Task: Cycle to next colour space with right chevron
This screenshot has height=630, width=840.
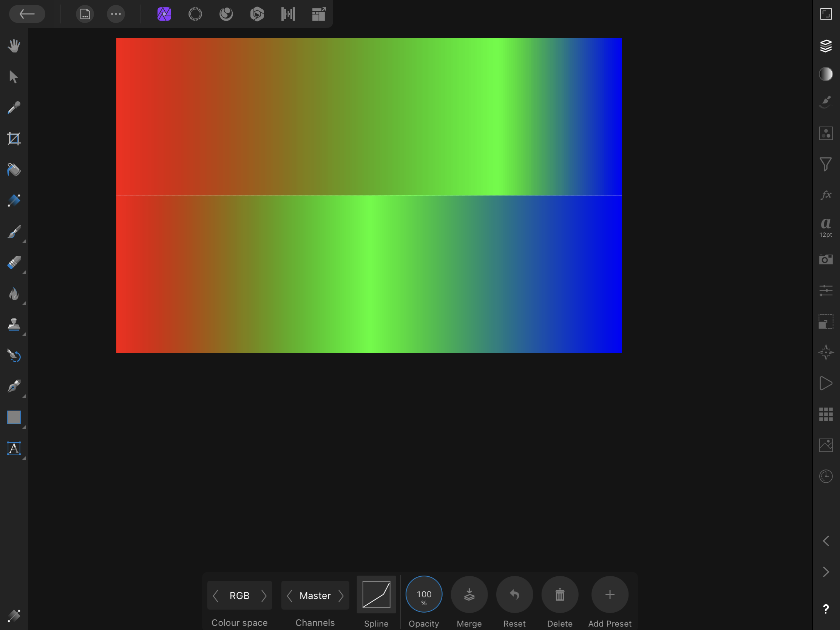Action: [265, 596]
